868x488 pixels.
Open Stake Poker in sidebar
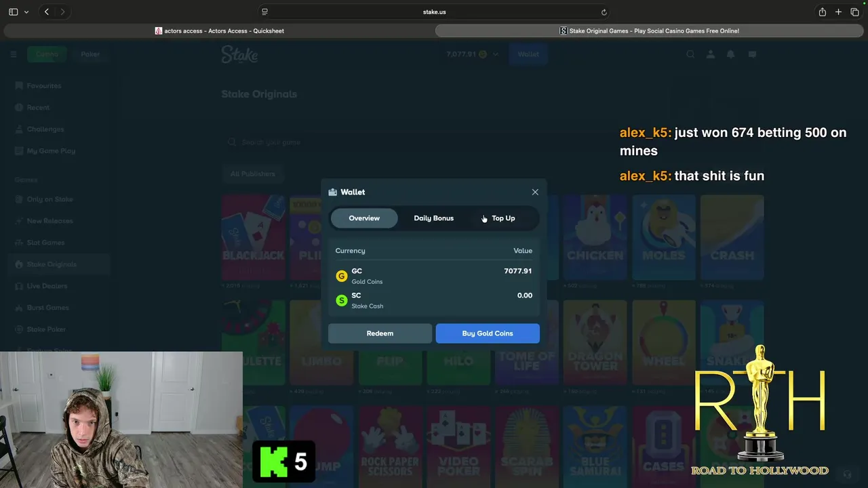click(x=46, y=329)
